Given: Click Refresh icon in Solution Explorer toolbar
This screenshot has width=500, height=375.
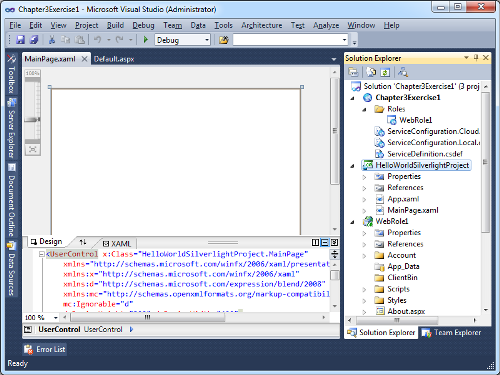Looking at the screenshot, I should click(x=385, y=72).
